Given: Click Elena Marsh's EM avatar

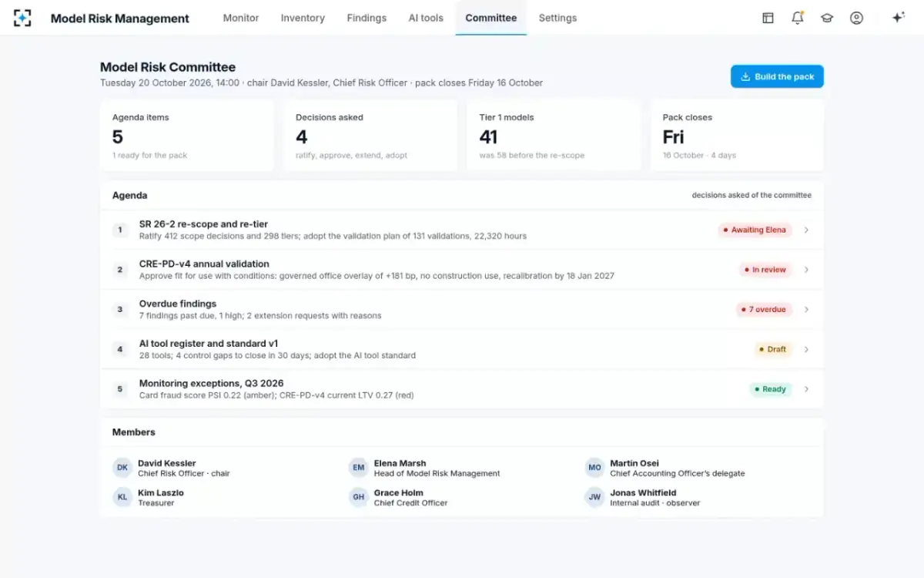Looking at the screenshot, I should click(x=359, y=468).
